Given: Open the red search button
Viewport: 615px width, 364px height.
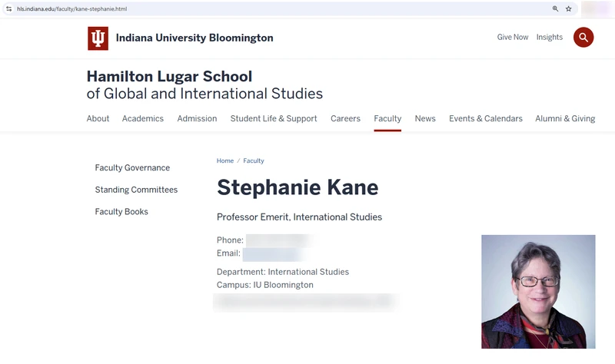Looking at the screenshot, I should pyautogui.click(x=583, y=37).
